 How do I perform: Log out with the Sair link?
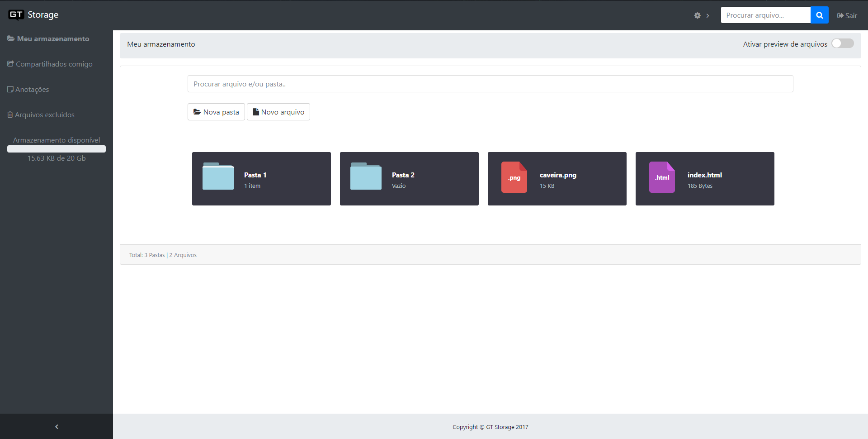(847, 15)
